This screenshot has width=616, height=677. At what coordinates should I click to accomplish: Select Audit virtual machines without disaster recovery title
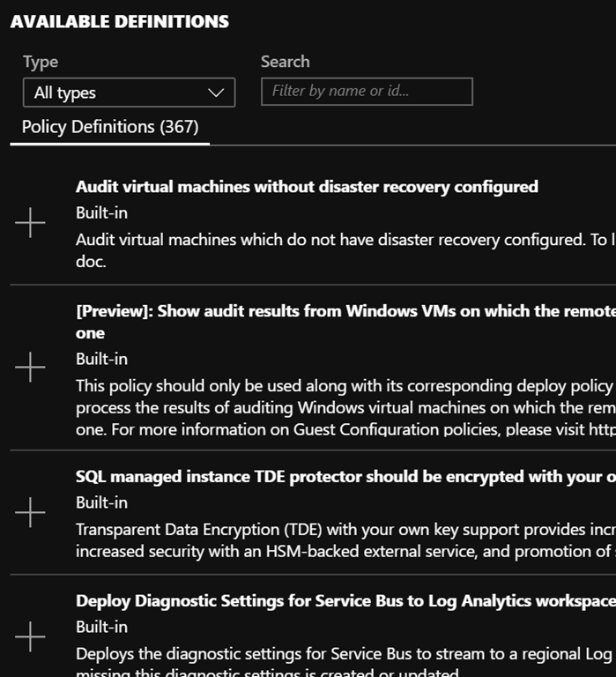[x=307, y=187]
